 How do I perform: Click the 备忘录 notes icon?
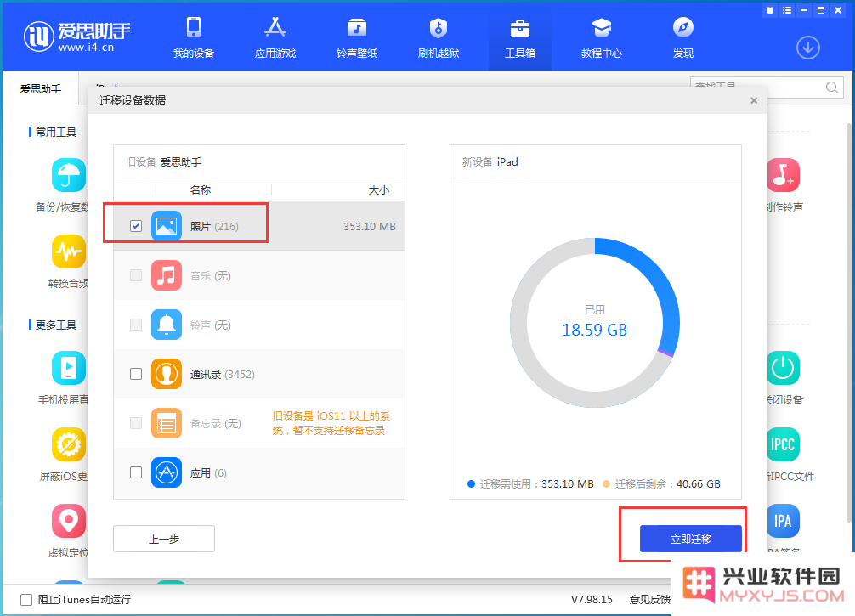167,423
